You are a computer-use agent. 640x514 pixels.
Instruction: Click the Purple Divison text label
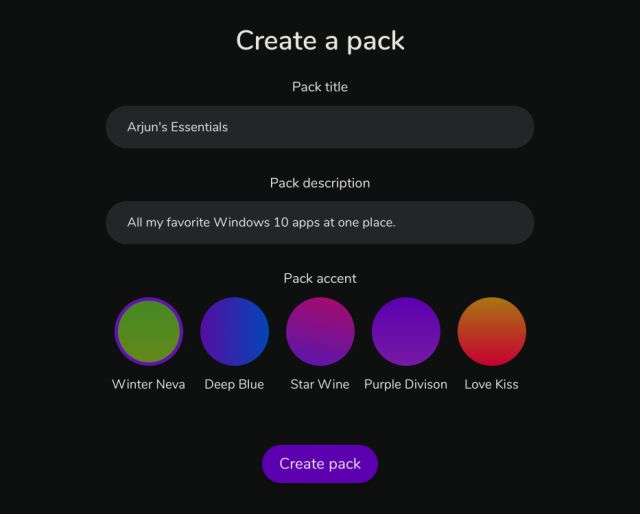[406, 384]
